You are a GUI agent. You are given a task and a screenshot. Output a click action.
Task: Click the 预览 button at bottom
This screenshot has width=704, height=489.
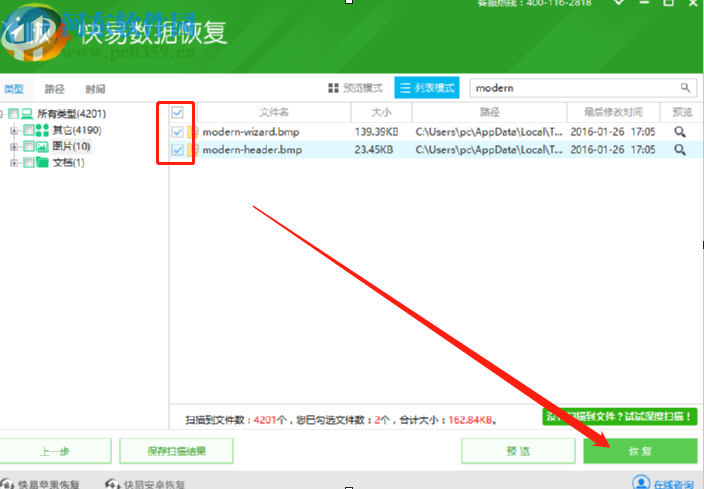(x=518, y=451)
